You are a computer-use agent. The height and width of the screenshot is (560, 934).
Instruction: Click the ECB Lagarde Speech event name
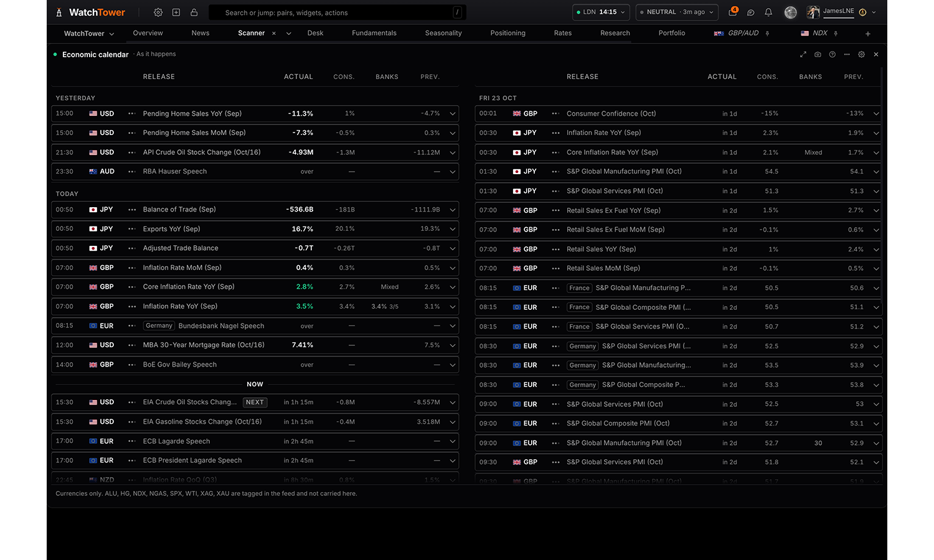point(176,442)
